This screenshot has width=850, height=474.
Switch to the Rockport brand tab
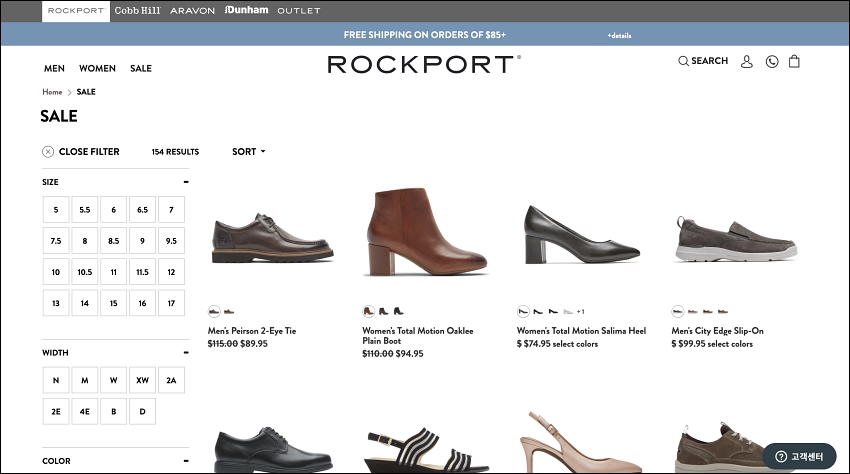coord(76,11)
